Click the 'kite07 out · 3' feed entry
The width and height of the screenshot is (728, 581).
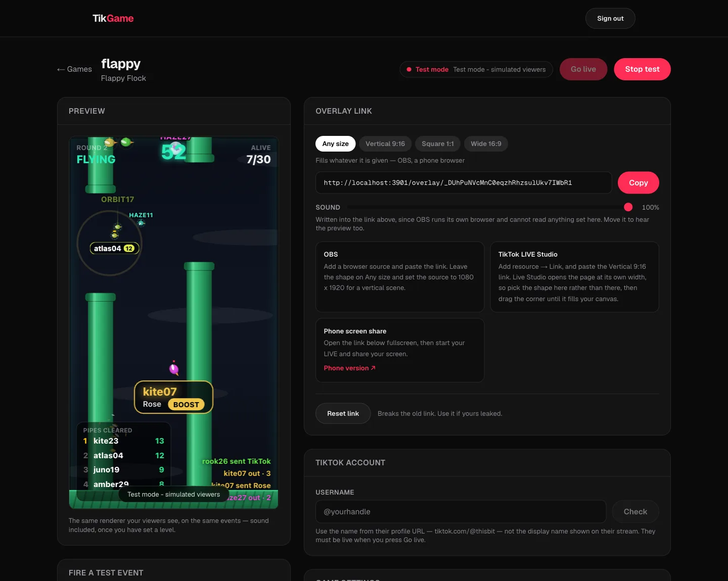[247, 473]
